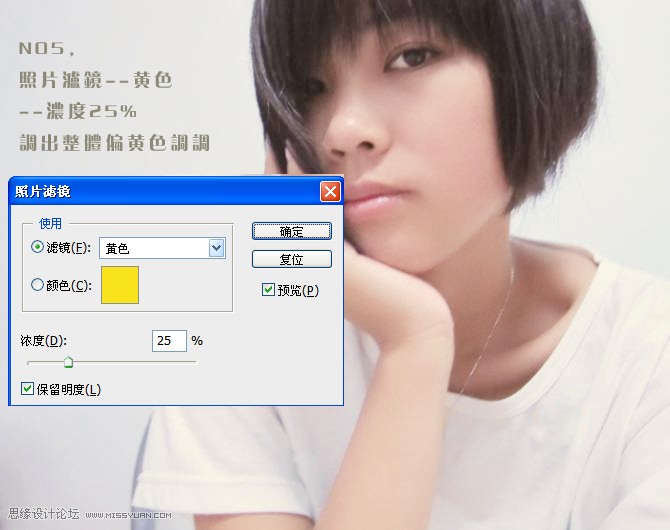
Task: Click the 确定 button
Action: (x=292, y=231)
